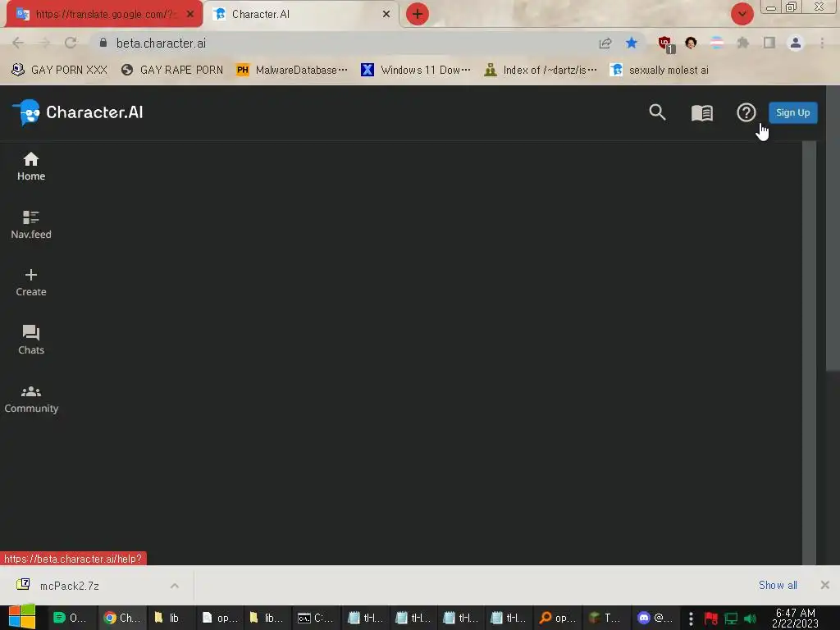Go back with the browser back arrow

coord(18,43)
